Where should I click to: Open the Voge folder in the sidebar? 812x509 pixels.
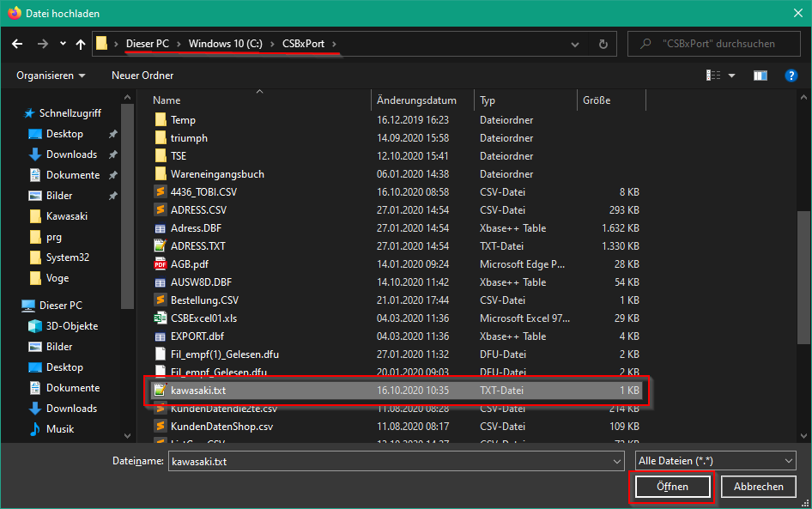[57, 279]
